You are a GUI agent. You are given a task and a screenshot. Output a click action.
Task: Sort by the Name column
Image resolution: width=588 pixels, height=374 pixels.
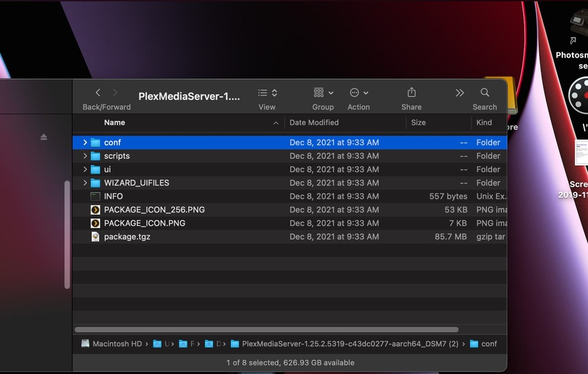tap(115, 123)
